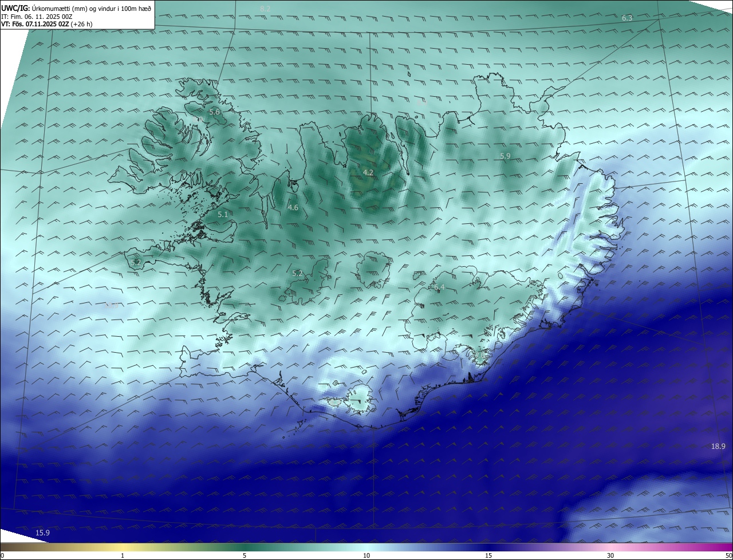Click the 6.3 value label in the northeast corner
The height and width of the screenshot is (560, 733).
click(627, 18)
